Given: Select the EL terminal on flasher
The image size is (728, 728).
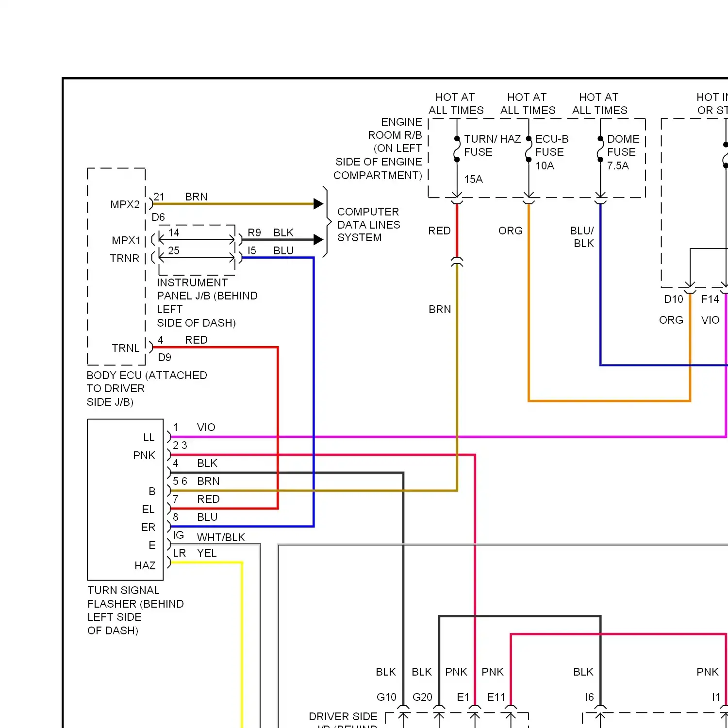Looking at the screenshot, I should click(148, 509).
